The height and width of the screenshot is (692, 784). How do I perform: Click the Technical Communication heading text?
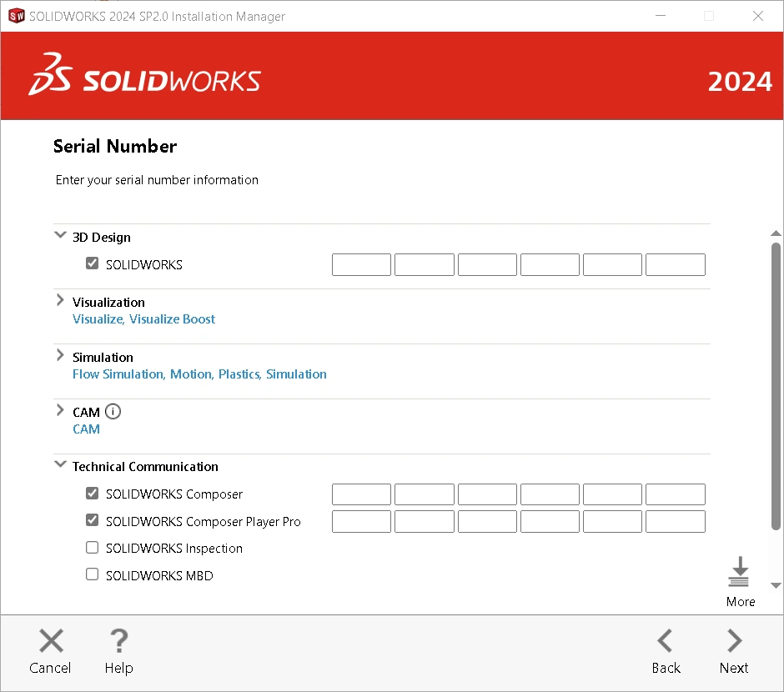(145, 467)
